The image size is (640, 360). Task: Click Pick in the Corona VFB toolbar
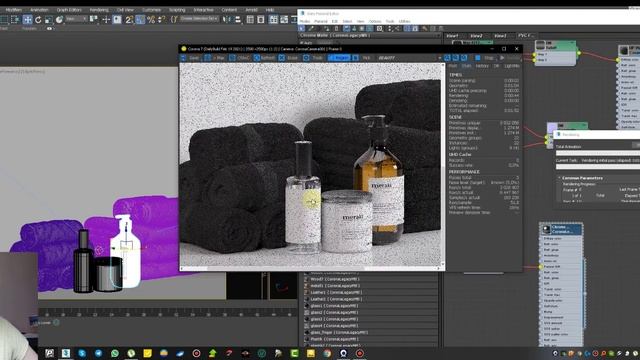pos(366,58)
